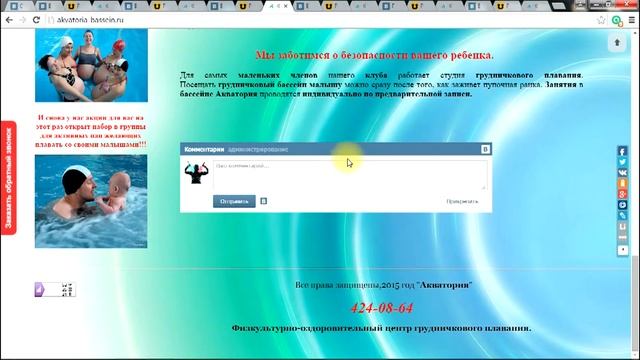The image size is (640, 360).
Task: Click the VK logo in the comments header
Action: 485,149
